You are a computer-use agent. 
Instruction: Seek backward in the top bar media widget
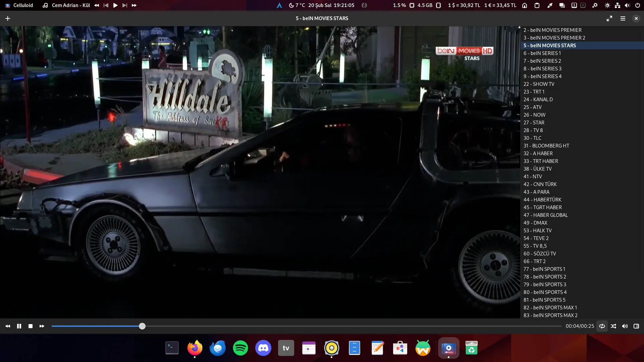click(97, 5)
